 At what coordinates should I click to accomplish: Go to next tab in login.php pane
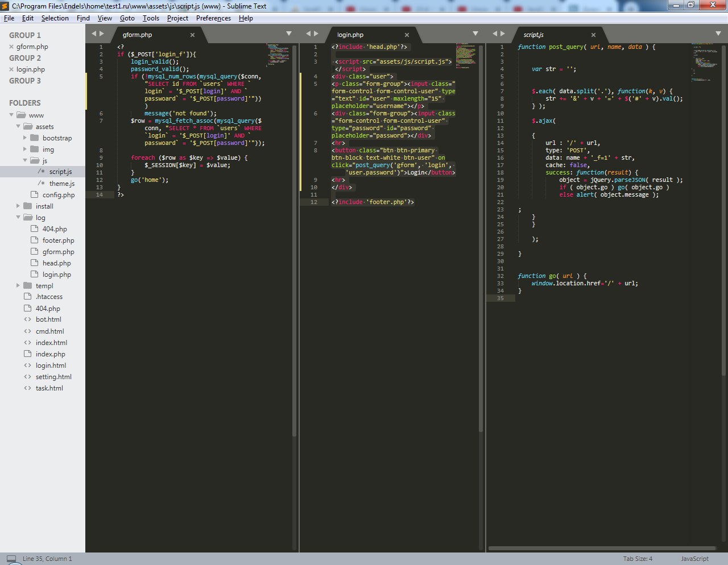click(x=316, y=34)
